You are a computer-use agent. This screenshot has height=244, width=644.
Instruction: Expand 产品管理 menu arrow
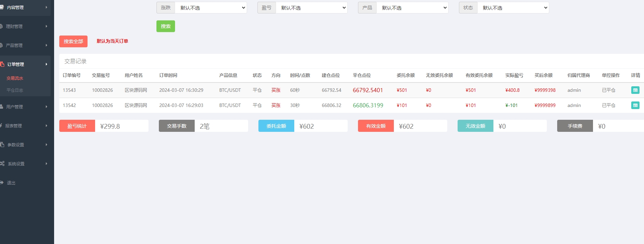tap(46, 45)
